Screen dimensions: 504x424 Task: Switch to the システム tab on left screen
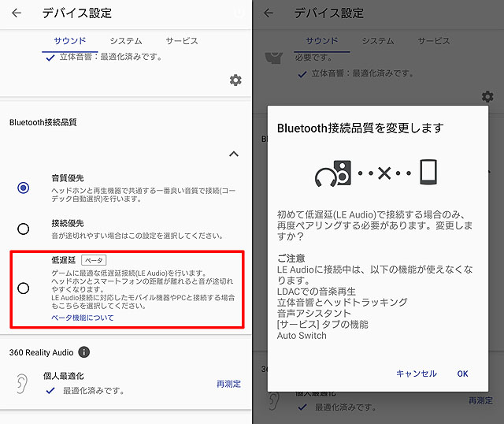point(126,41)
